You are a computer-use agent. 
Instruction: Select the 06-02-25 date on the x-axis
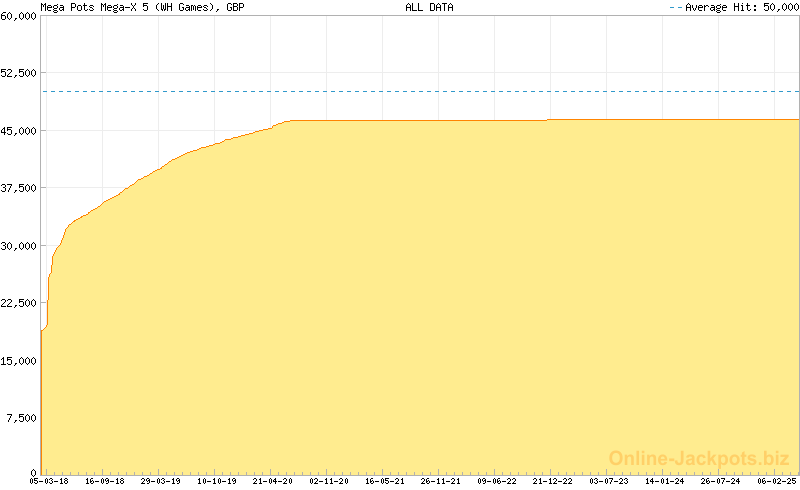[776, 482]
